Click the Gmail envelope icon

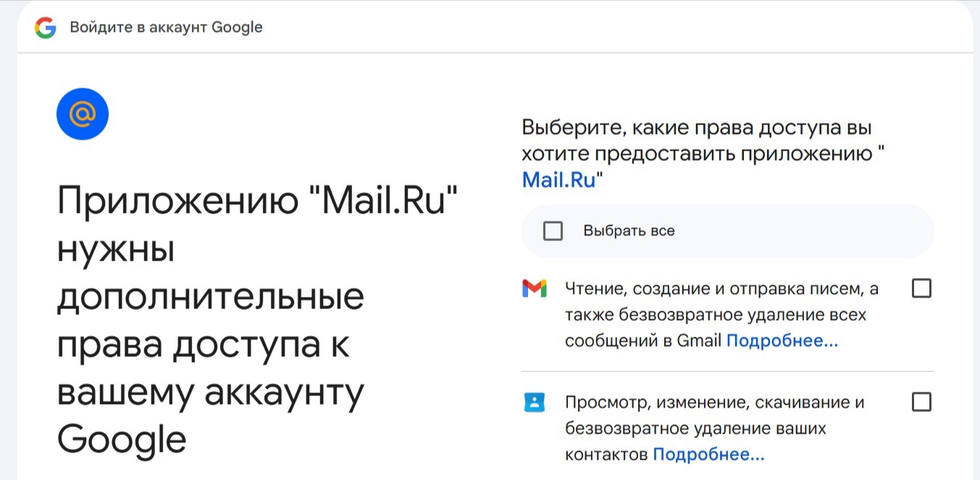[x=534, y=289]
